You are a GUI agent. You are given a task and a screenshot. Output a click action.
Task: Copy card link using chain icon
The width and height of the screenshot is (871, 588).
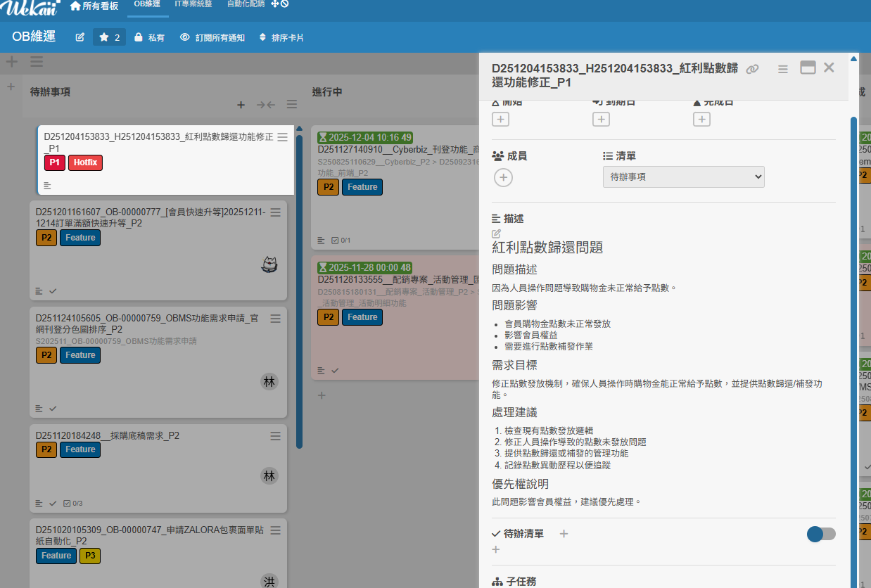752,69
